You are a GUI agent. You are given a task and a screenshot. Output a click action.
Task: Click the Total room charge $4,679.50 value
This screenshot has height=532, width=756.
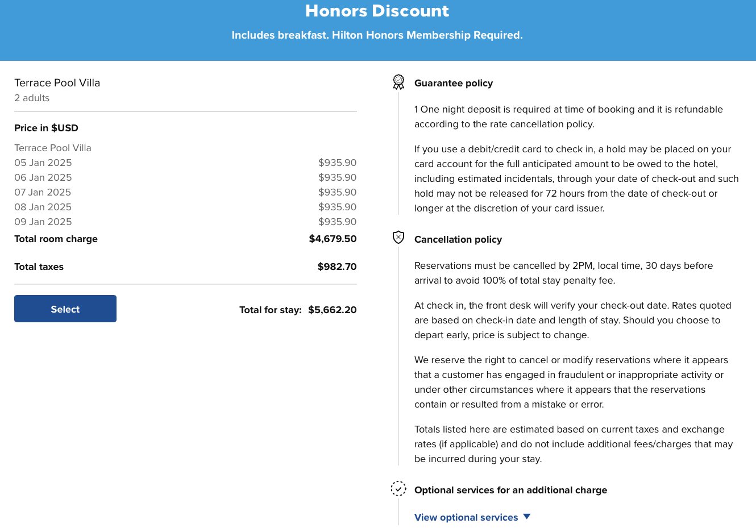pos(333,239)
